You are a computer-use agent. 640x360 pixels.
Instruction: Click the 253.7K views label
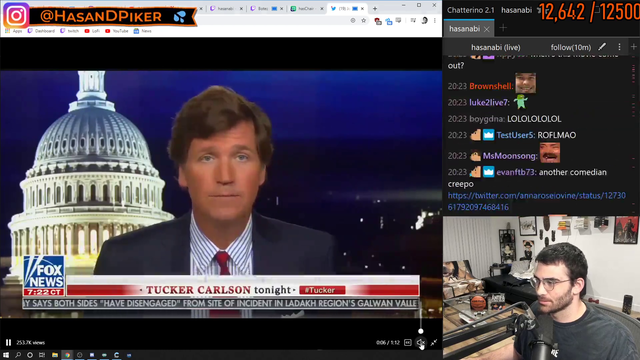(x=31, y=342)
